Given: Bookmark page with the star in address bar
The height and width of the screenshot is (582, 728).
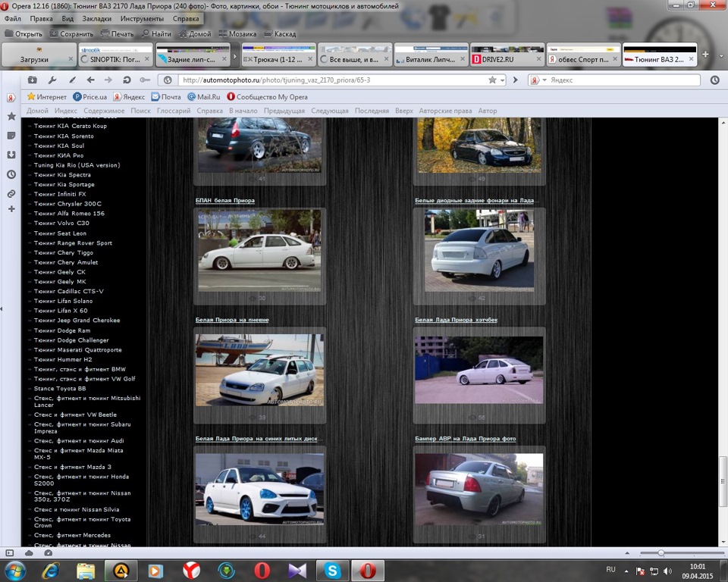Looking at the screenshot, I should [x=493, y=80].
